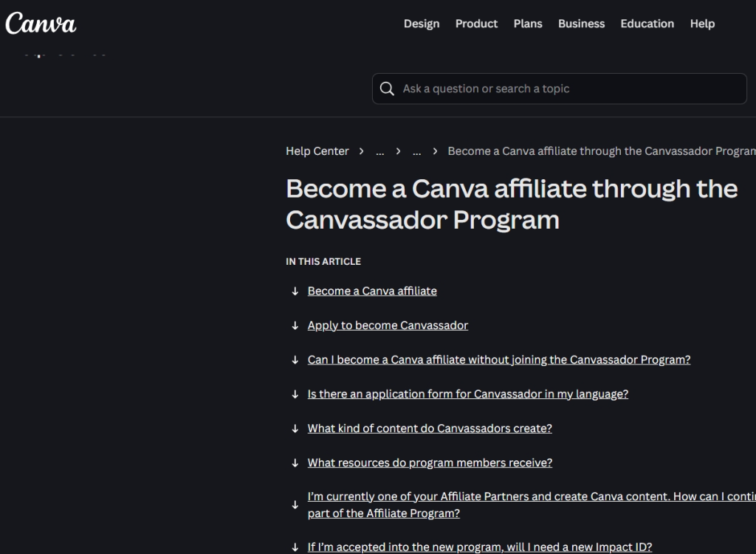The image size is (756, 554).
Task: Click arrow icon beside new Impact ID question
Action: point(295,547)
